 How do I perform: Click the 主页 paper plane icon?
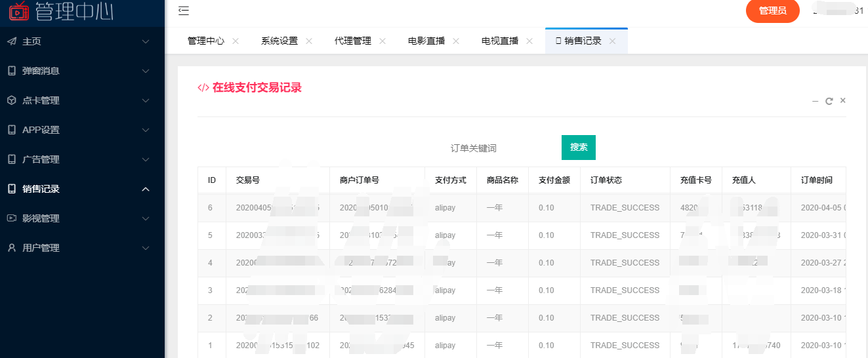(x=12, y=41)
